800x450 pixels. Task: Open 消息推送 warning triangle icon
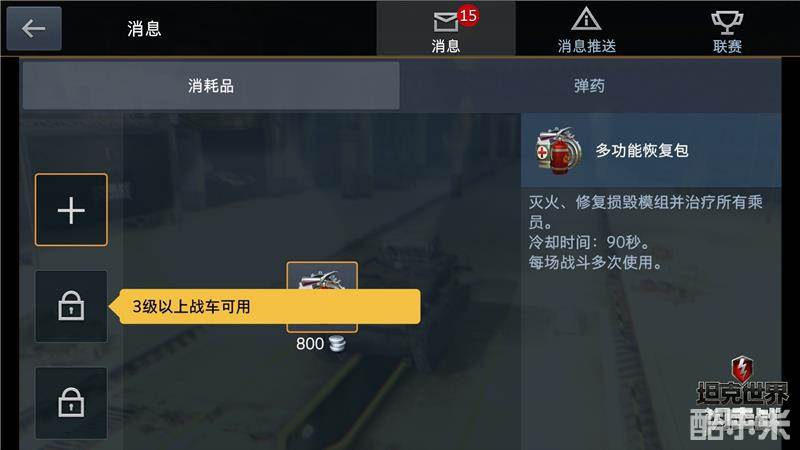pos(586,19)
